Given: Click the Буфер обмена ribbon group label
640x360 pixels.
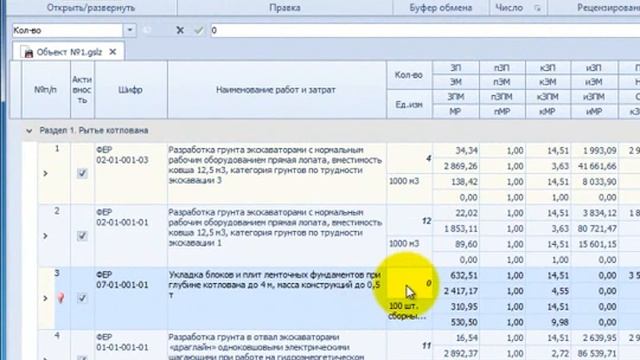Looking at the screenshot, I should (x=441, y=8).
